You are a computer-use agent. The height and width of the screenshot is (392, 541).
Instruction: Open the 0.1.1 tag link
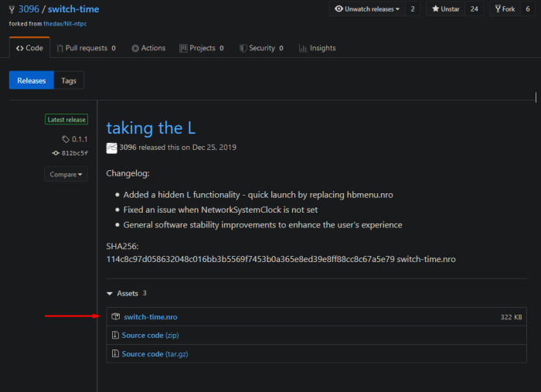tap(75, 139)
